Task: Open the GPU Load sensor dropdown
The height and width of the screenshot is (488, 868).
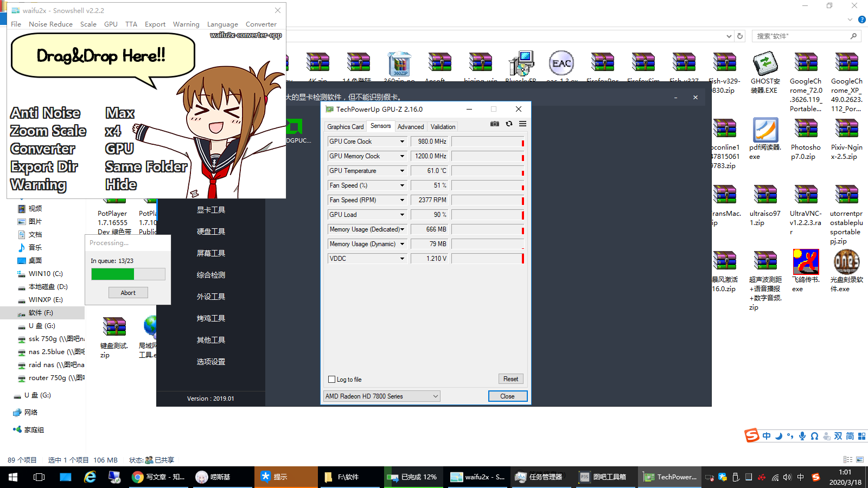Action: point(402,215)
